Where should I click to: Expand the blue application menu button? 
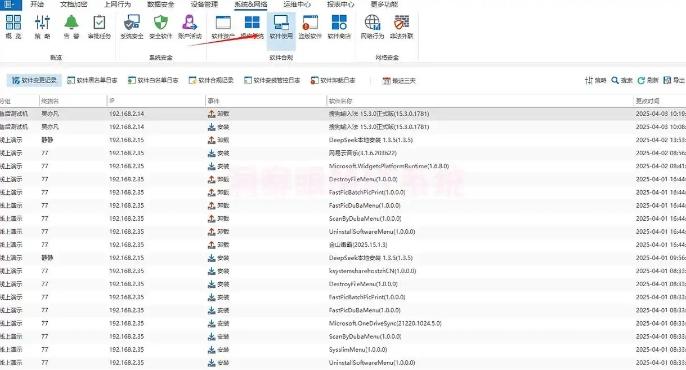coord(10,4)
